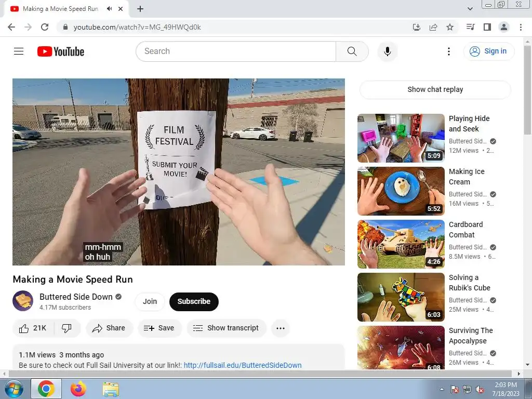
Task: Click Show chat replay
Action: (x=435, y=89)
